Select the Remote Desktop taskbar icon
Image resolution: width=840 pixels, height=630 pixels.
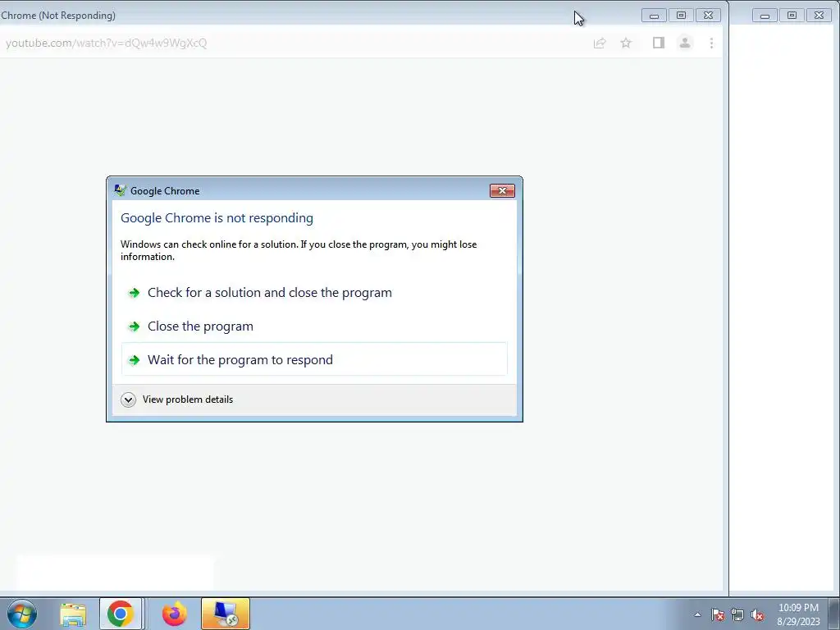pos(226,614)
